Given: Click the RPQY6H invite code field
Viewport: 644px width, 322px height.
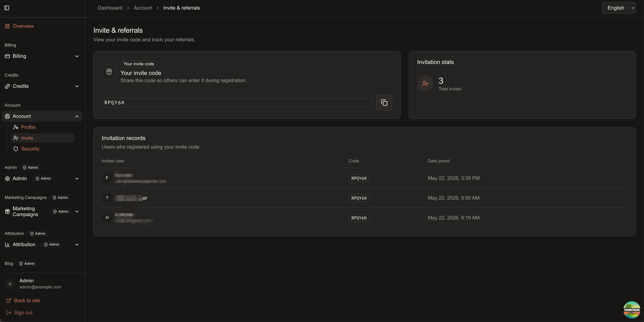Looking at the screenshot, I should (x=237, y=103).
